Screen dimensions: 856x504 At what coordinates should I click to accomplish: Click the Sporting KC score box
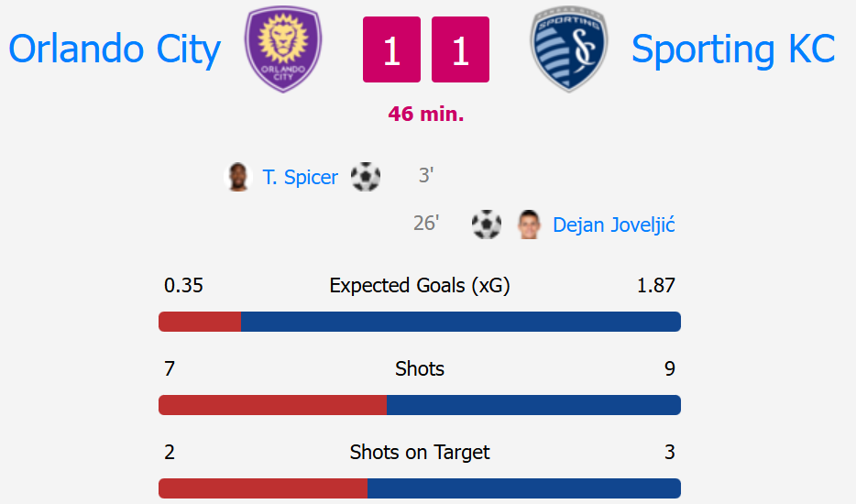coord(460,49)
